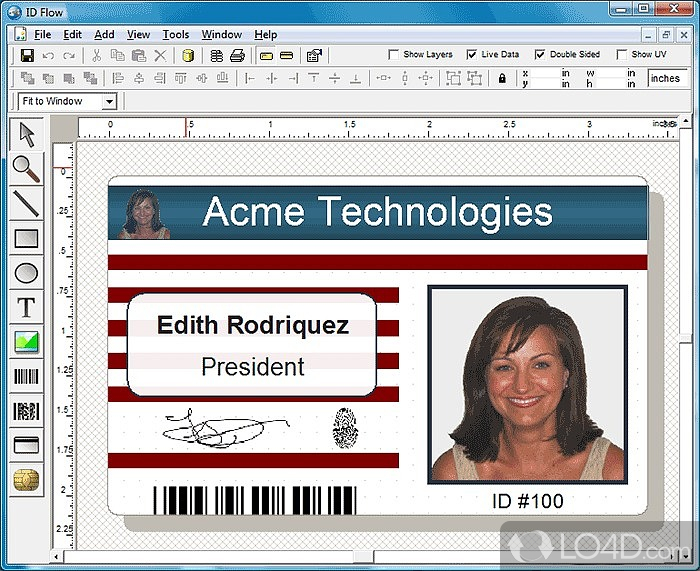700x571 pixels.
Task: Click the Print icon
Action: tap(237, 55)
